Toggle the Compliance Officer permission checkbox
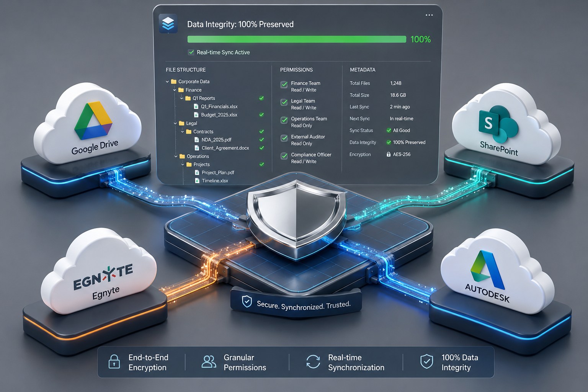The image size is (588, 392). point(284,156)
